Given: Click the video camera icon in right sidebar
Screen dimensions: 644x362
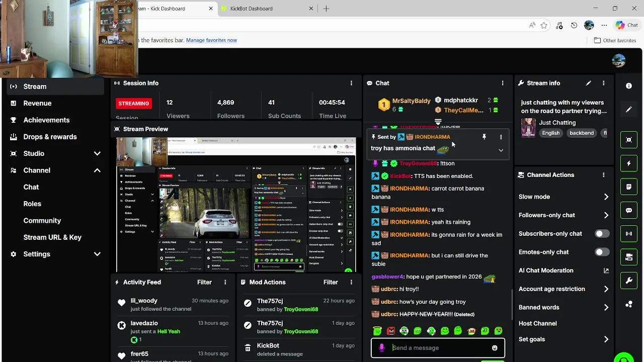Looking at the screenshot, I should click(628, 257).
